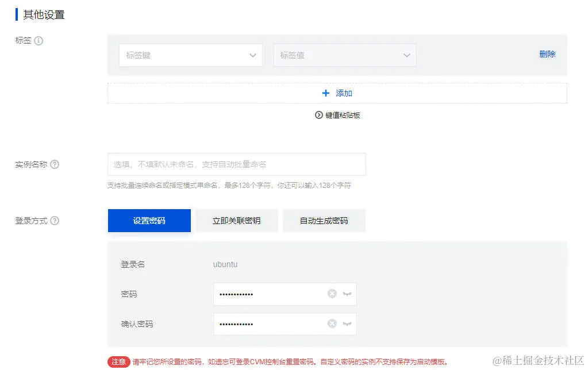Switch to the 自动生成密码 tab
This screenshot has width=588, height=370.
[324, 220]
